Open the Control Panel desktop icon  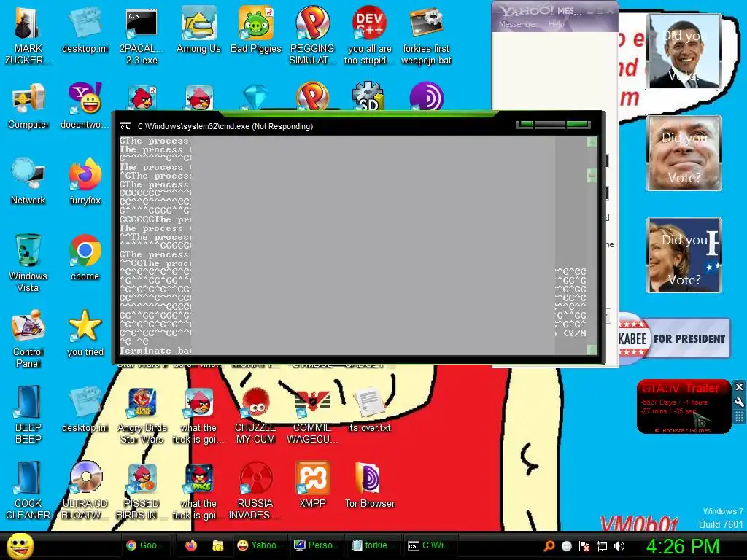[28, 338]
